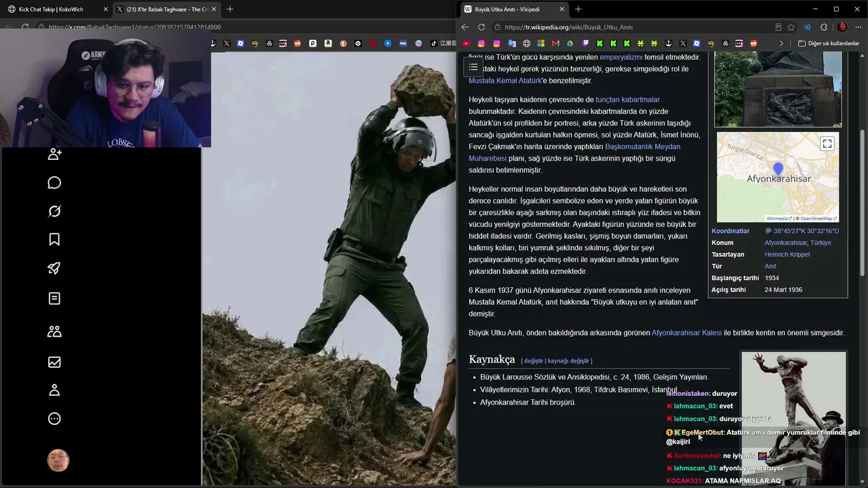Expand the map to fullscreen
The width and height of the screenshot is (868, 488).
(x=827, y=144)
